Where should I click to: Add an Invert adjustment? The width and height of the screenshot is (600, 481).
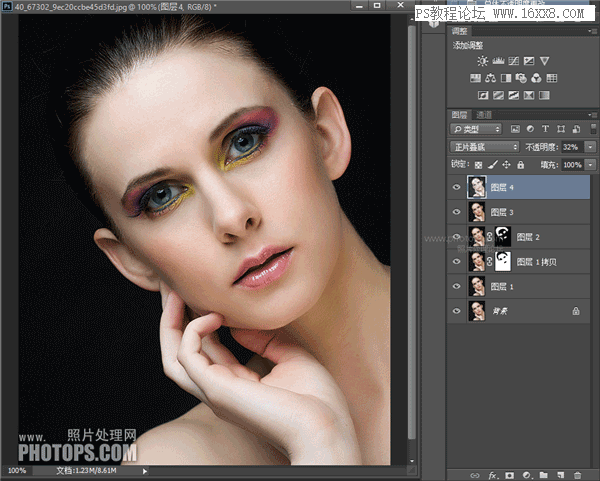483,95
